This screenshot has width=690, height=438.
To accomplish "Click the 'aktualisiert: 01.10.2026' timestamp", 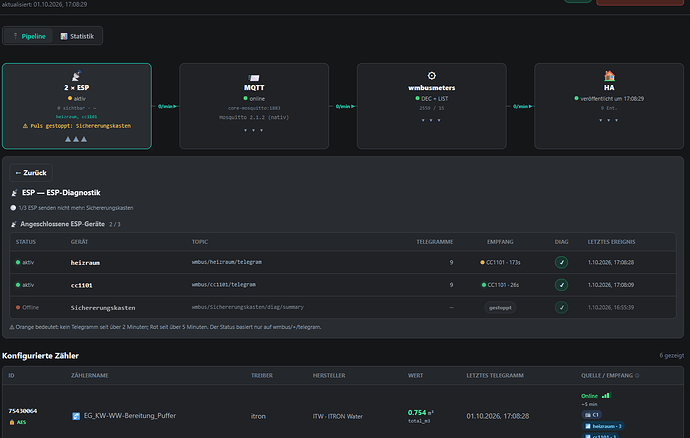I will 44,4.
